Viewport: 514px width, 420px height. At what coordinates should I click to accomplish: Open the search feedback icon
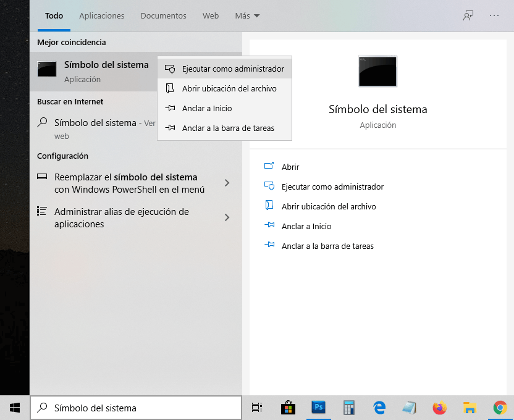click(468, 15)
